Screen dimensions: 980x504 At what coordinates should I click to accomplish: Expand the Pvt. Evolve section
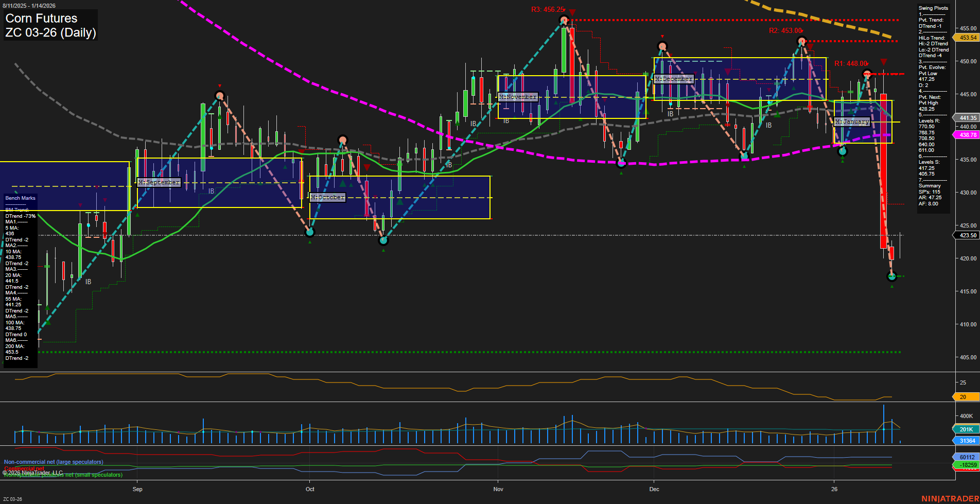coord(933,67)
